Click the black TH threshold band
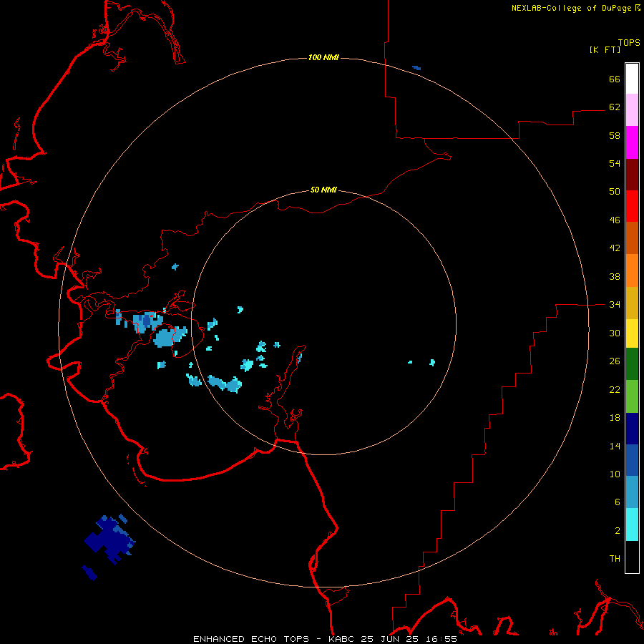 pos(632,557)
